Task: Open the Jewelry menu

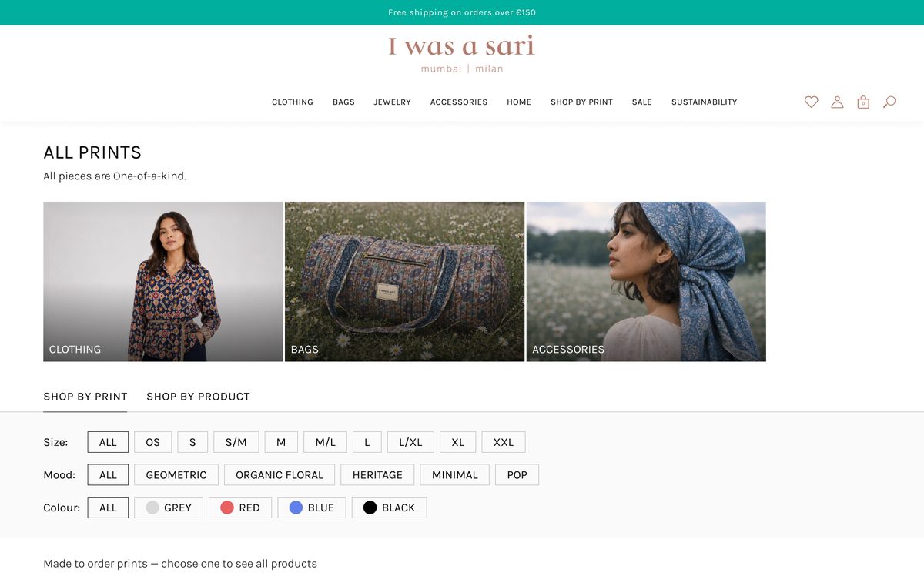Action: tap(393, 102)
